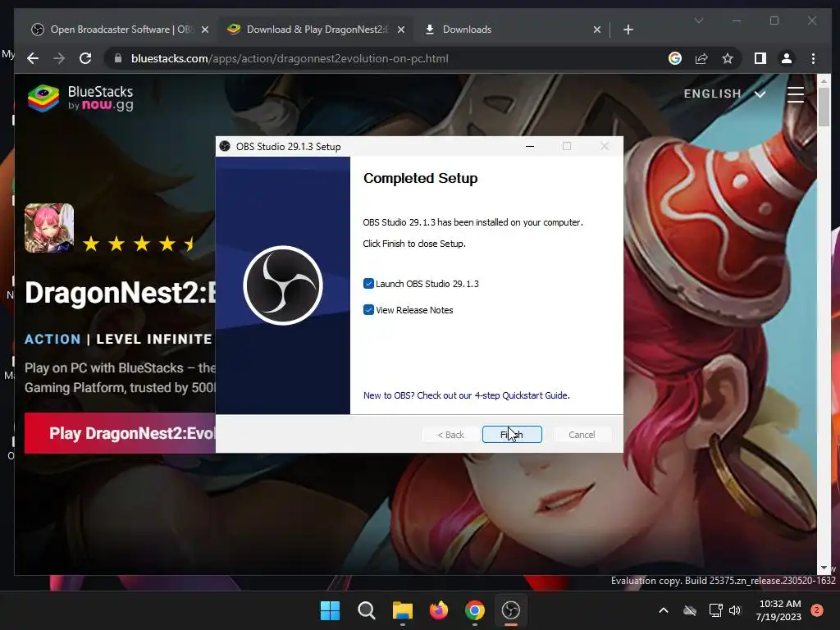This screenshot has height=630, width=840.
Task: Open Windows Start menu
Action: 330,610
